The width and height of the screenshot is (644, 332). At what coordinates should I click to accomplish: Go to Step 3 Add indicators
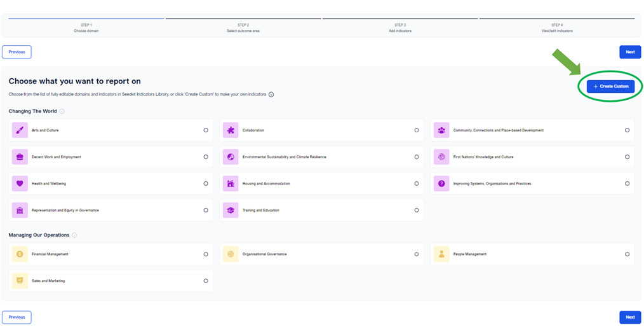(x=400, y=27)
